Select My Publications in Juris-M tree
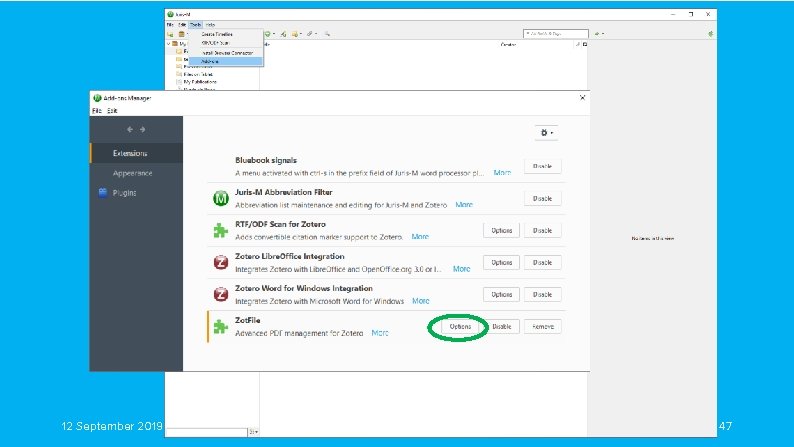The image size is (794, 447). click(200, 82)
